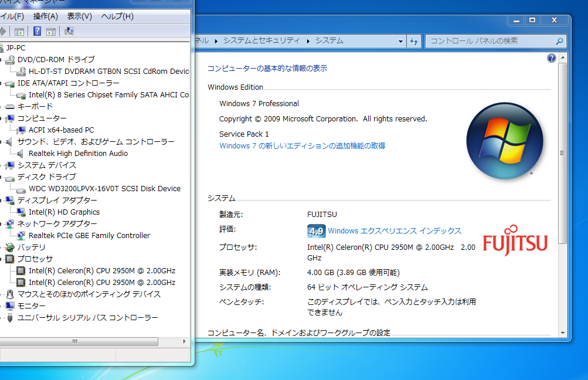
Task: Select the second Intel Celeron CPU 2950M entry
Action: [x=102, y=282]
